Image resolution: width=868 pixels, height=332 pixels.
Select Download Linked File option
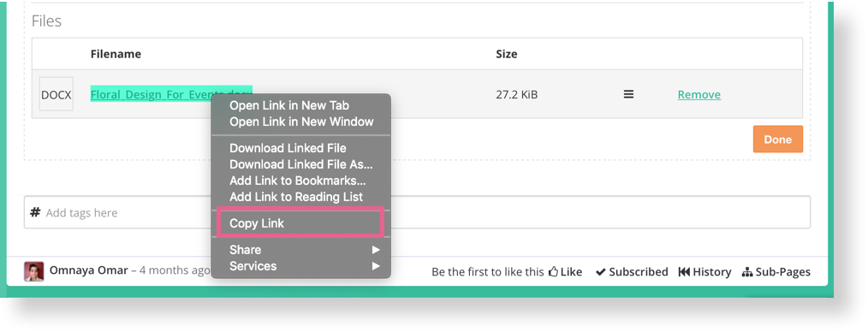coord(288,148)
